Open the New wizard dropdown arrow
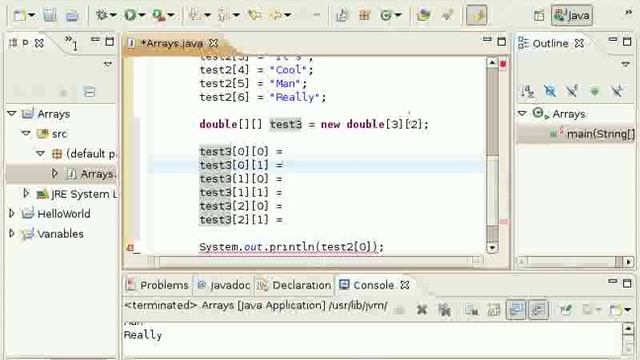The height and width of the screenshot is (360, 640). 31,16
